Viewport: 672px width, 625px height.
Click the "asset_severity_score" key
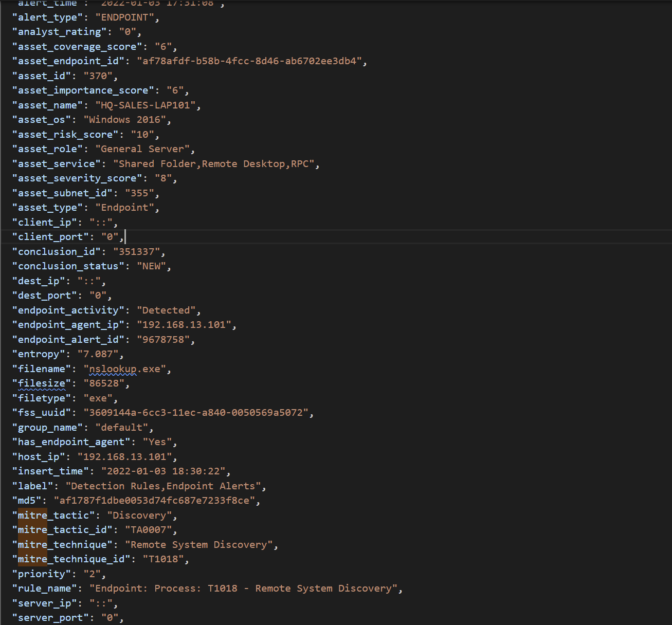(78, 178)
